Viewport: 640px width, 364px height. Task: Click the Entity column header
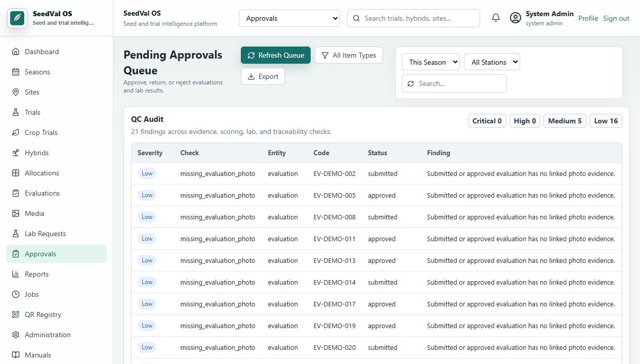click(x=277, y=153)
